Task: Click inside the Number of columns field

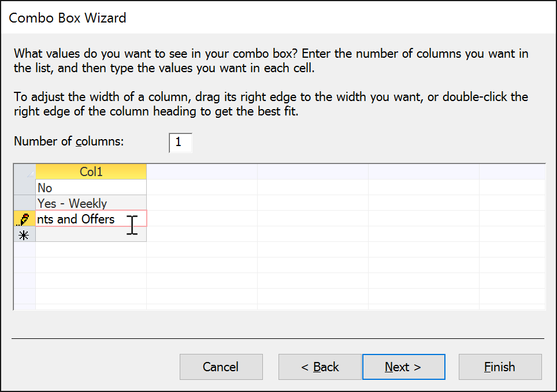Action: 180,143
